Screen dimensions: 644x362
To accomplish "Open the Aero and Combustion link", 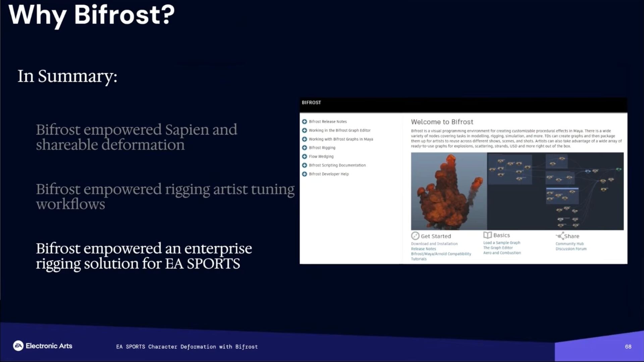I will [502, 253].
